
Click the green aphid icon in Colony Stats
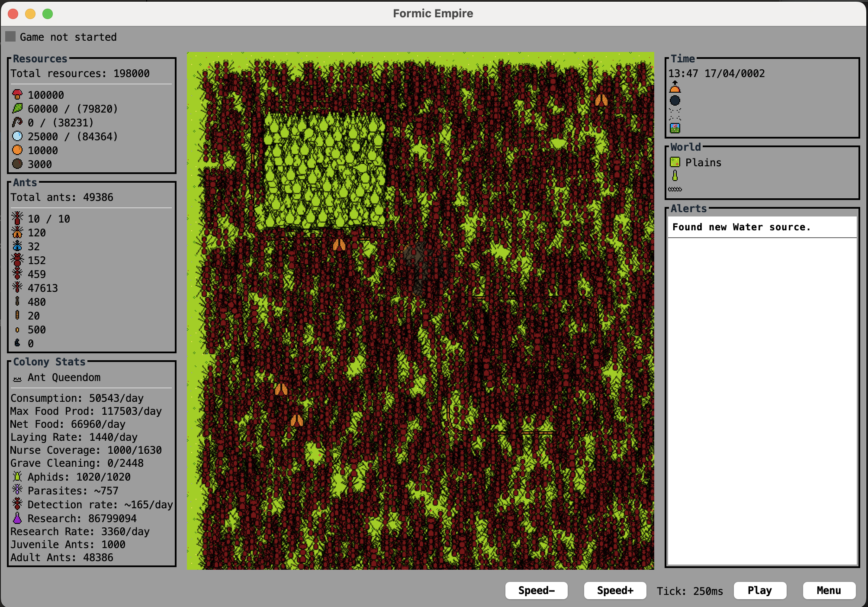click(x=17, y=476)
